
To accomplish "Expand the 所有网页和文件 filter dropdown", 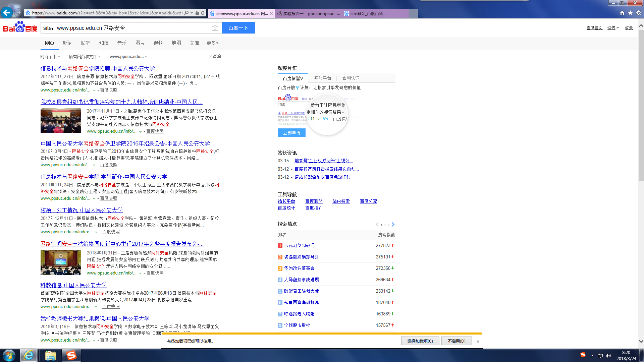I will [x=85, y=57].
